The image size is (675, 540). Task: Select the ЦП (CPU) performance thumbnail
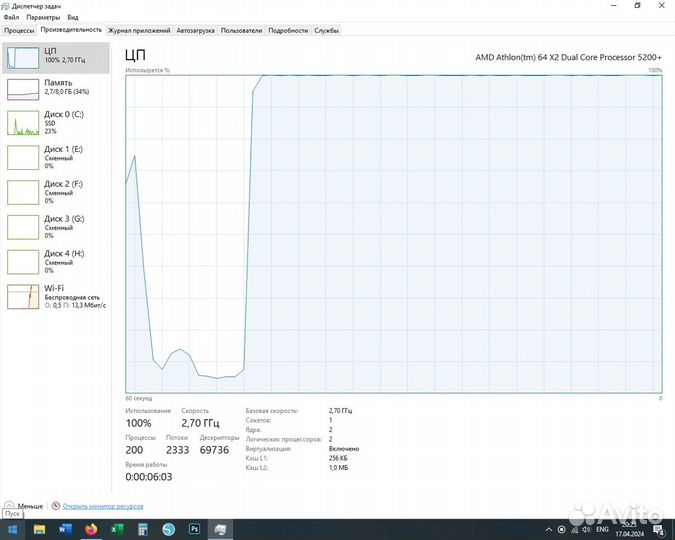coord(55,56)
